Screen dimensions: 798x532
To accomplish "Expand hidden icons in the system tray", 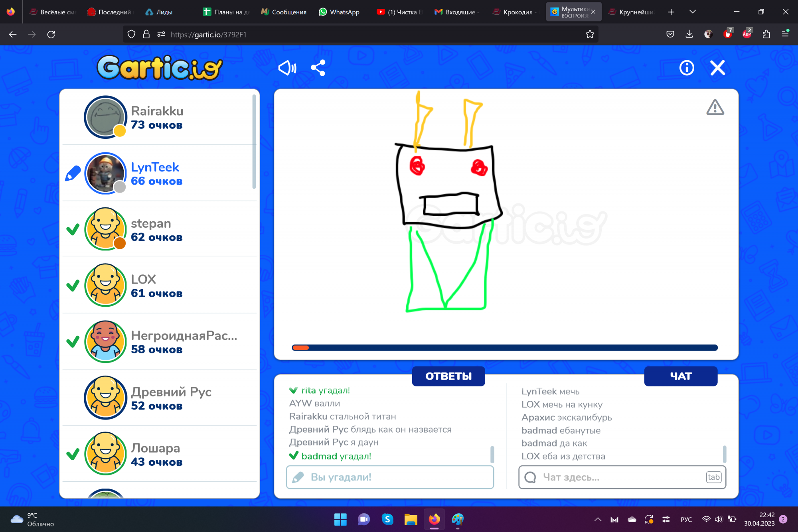I will pos(598,519).
